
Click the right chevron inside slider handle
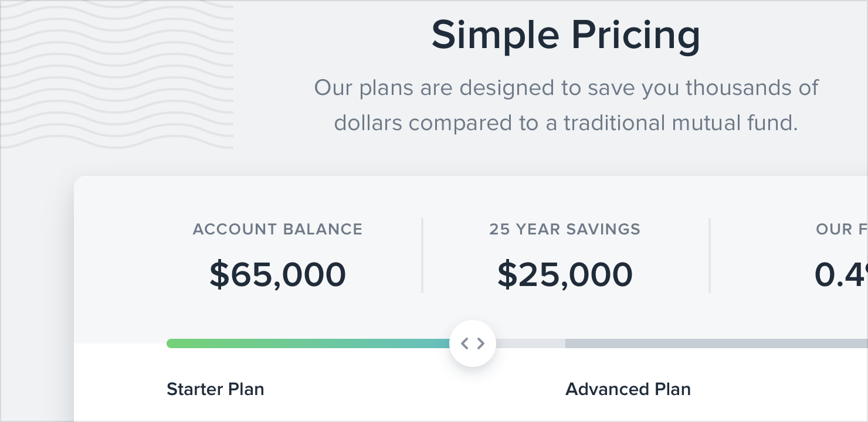click(481, 343)
